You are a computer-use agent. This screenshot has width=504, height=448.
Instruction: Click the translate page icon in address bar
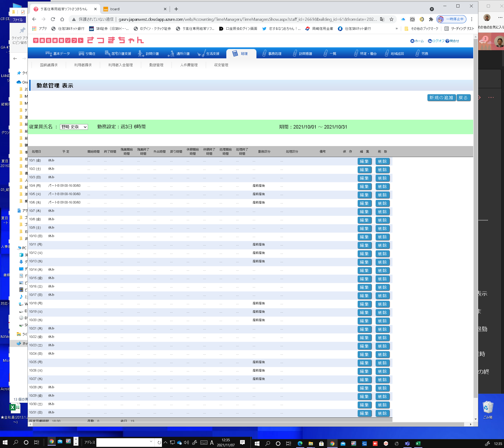[382, 19]
